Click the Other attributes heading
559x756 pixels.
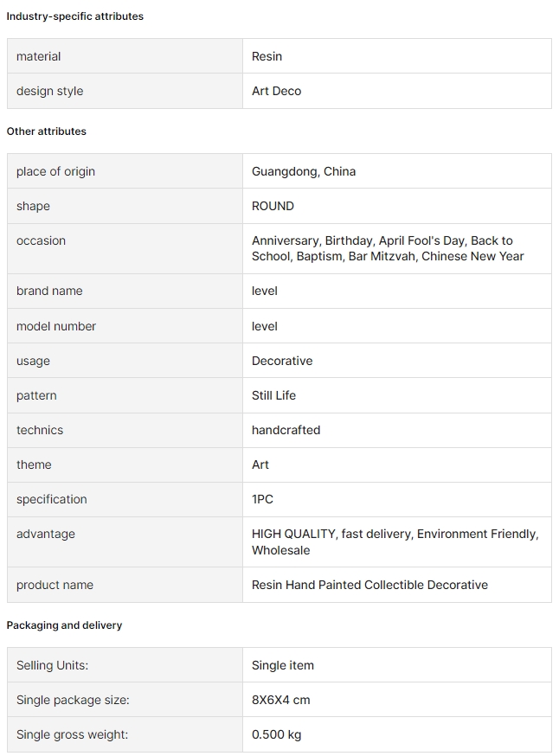[47, 131]
